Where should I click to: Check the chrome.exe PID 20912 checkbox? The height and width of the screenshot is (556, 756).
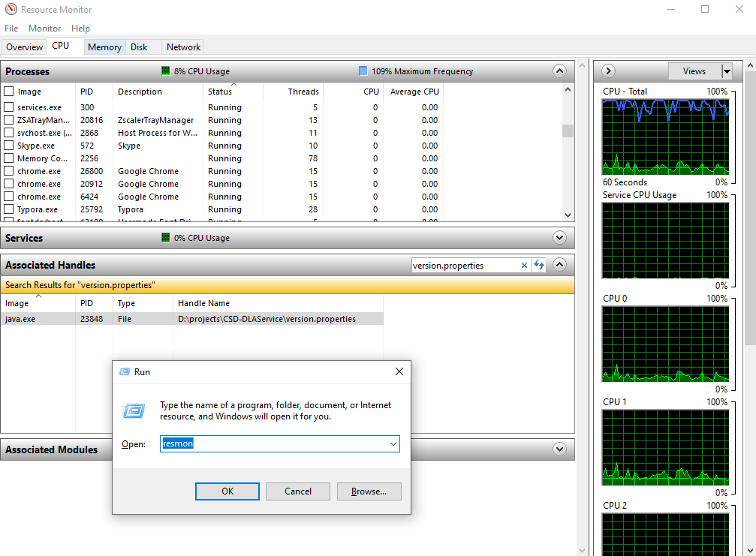[x=9, y=184]
